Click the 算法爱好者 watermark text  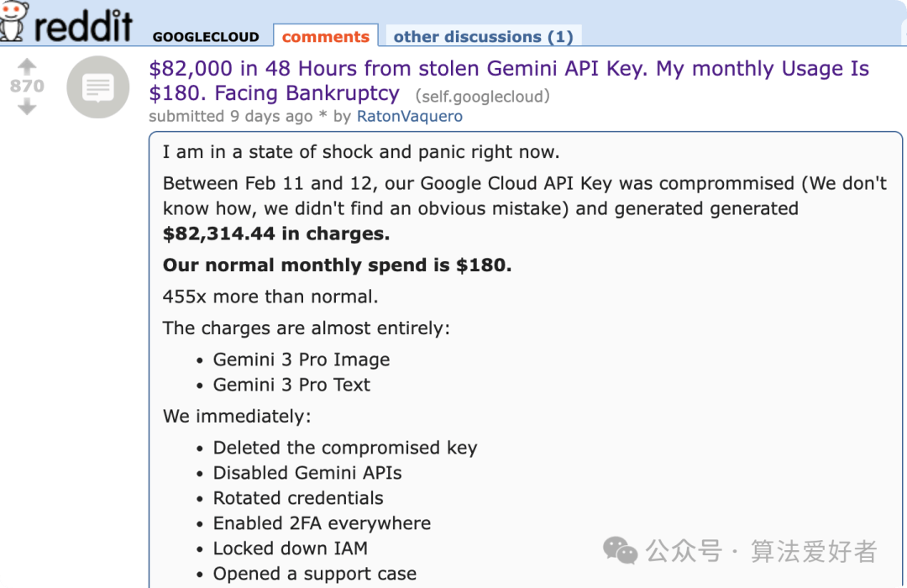[814, 551]
